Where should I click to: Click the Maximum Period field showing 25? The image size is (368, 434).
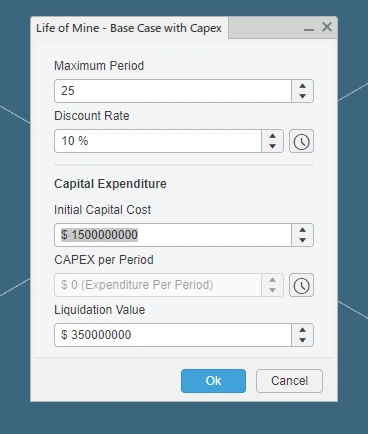[x=173, y=91]
